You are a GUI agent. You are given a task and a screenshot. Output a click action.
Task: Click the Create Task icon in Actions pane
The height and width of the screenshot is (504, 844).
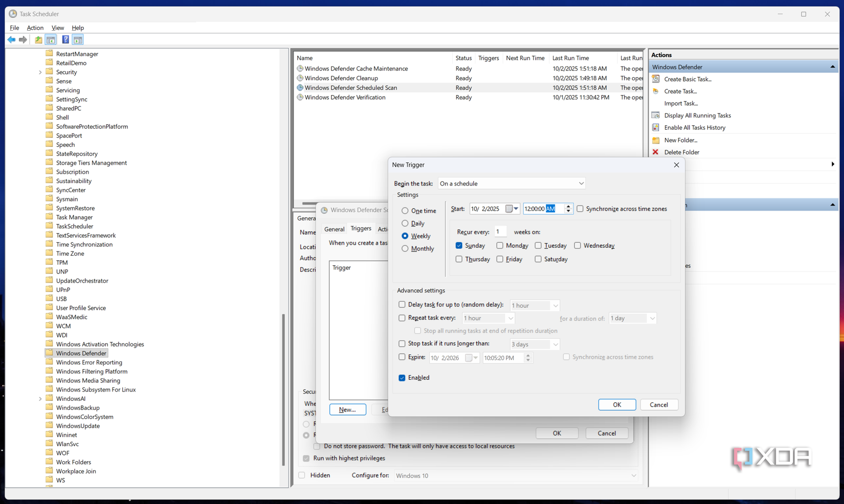pyautogui.click(x=655, y=91)
